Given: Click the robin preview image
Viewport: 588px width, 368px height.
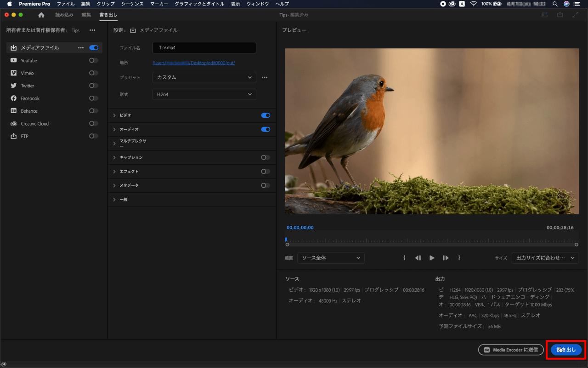Looking at the screenshot, I should [x=432, y=131].
